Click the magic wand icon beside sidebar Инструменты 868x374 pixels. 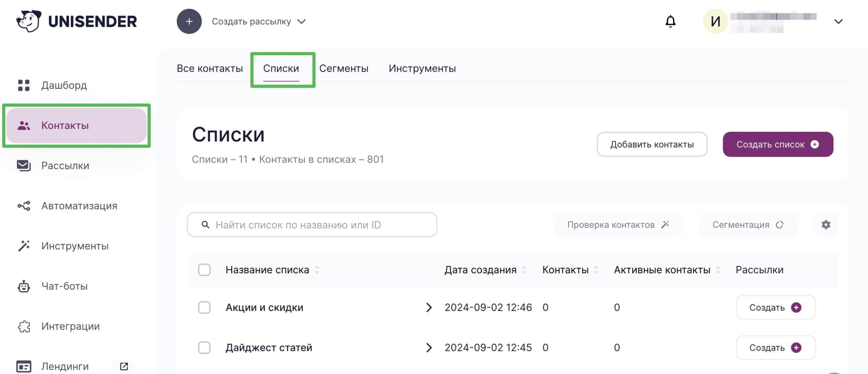pyautogui.click(x=24, y=246)
